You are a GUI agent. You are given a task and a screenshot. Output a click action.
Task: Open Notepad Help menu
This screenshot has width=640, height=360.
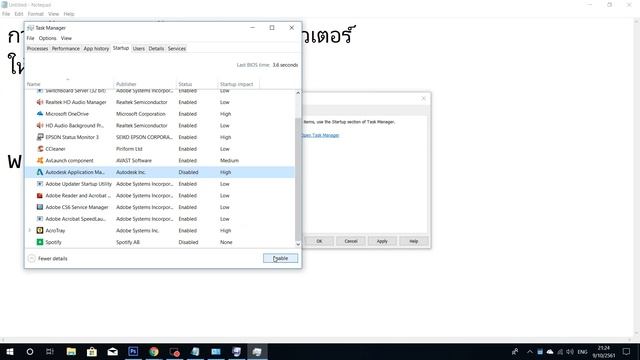(x=69, y=14)
